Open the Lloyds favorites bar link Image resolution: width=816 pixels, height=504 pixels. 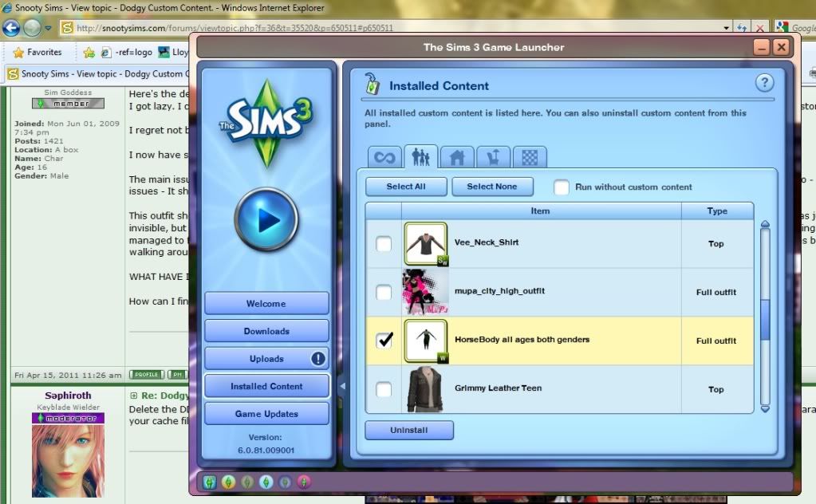coord(174,52)
